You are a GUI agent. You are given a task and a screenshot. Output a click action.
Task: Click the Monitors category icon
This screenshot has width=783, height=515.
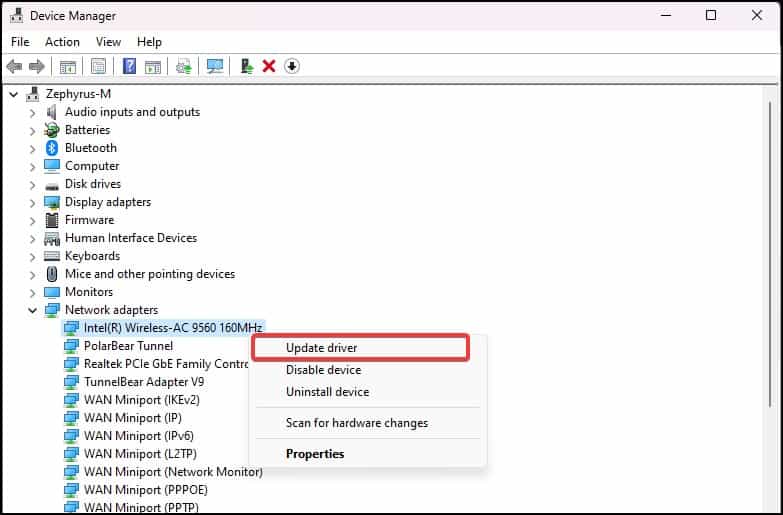pos(52,292)
